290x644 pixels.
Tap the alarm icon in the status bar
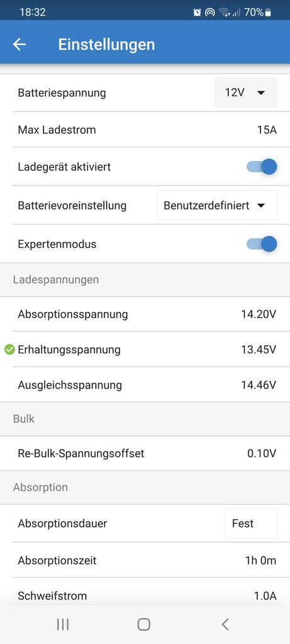[x=197, y=13]
